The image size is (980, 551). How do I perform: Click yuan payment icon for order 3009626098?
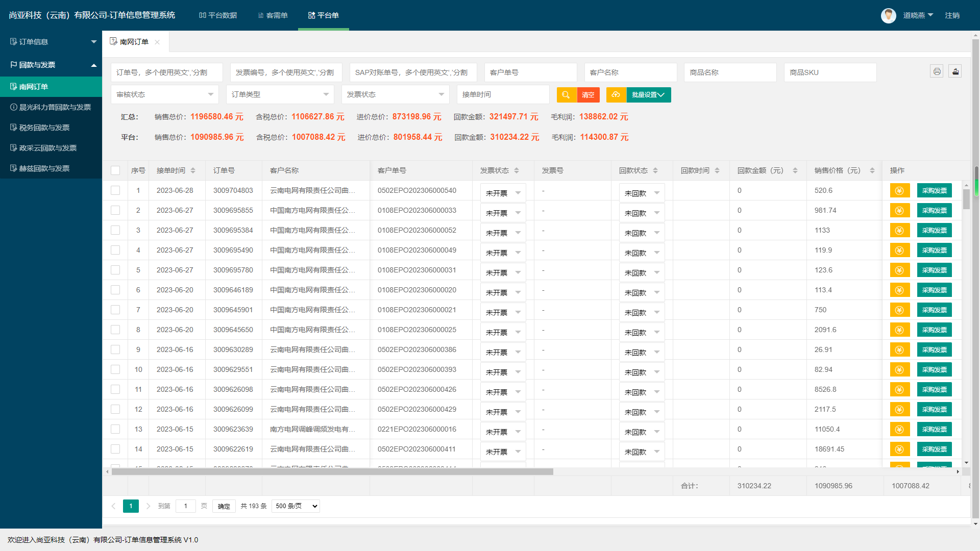coord(900,389)
